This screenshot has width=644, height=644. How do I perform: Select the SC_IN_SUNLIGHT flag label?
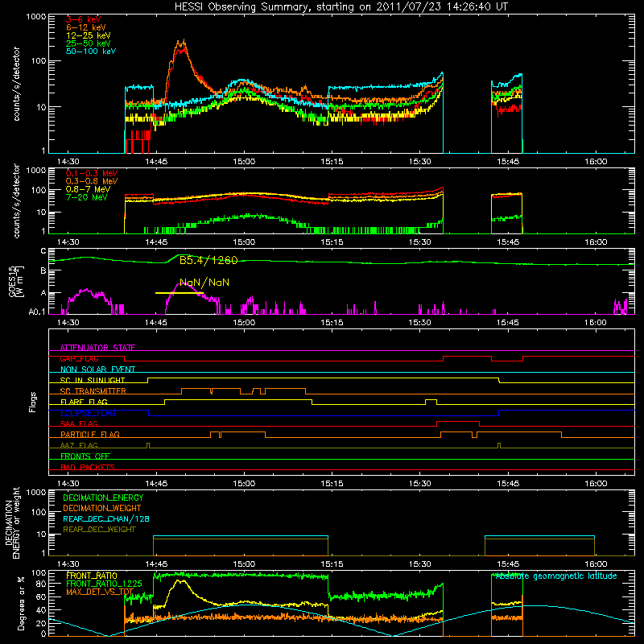[x=93, y=380]
